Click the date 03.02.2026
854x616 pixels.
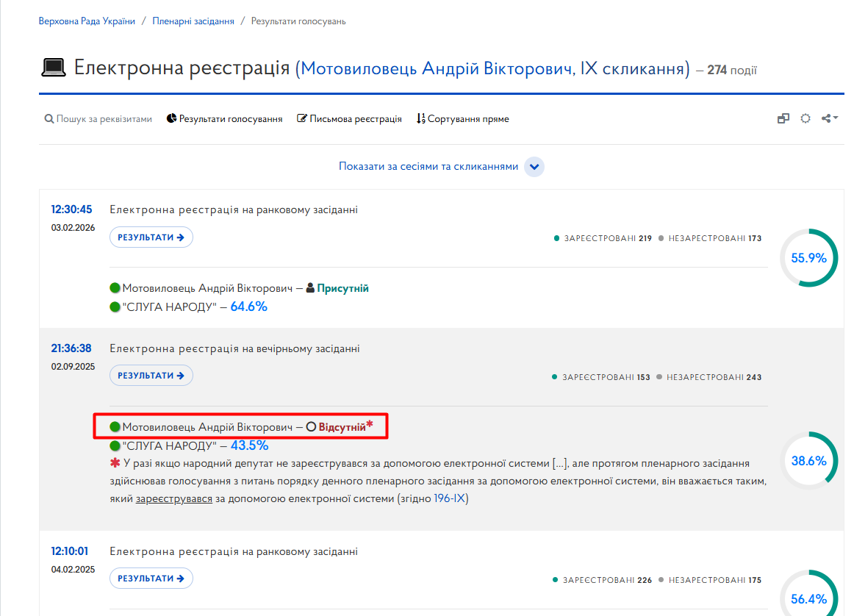pos(73,228)
